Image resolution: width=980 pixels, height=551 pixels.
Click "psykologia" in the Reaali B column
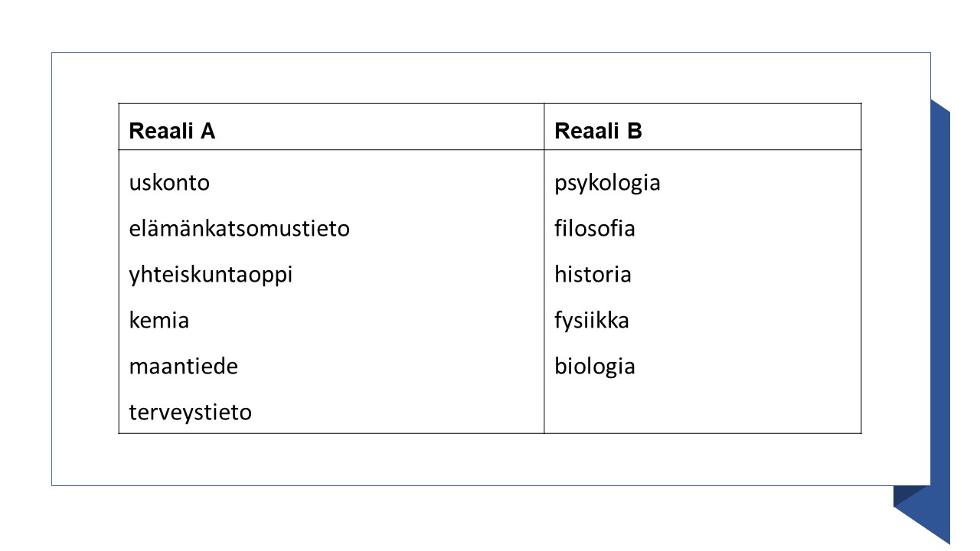point(607,183)
